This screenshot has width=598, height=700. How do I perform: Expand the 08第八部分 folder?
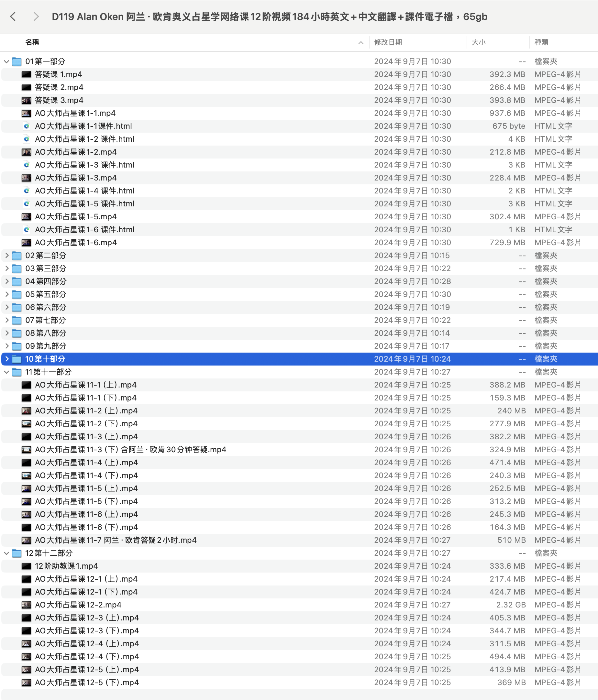point(6,333)
